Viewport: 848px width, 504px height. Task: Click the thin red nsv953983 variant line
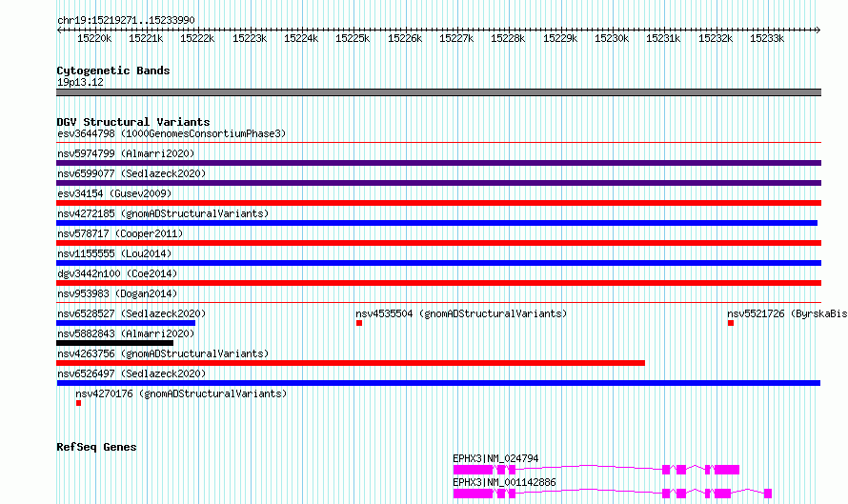click(x=438, y=303)
